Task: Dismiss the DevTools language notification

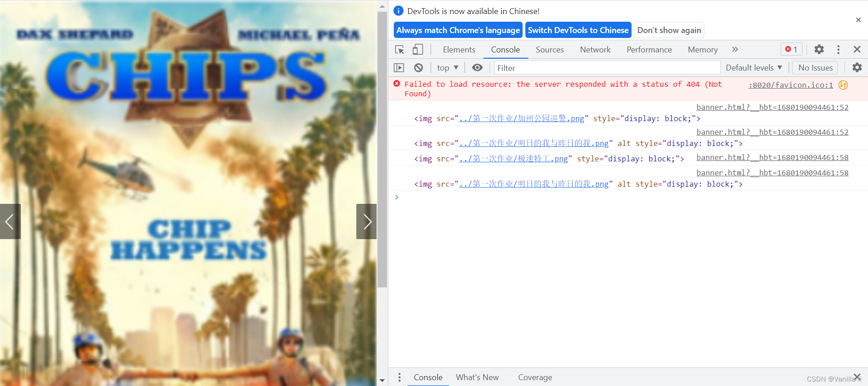Action: point(859,20)
